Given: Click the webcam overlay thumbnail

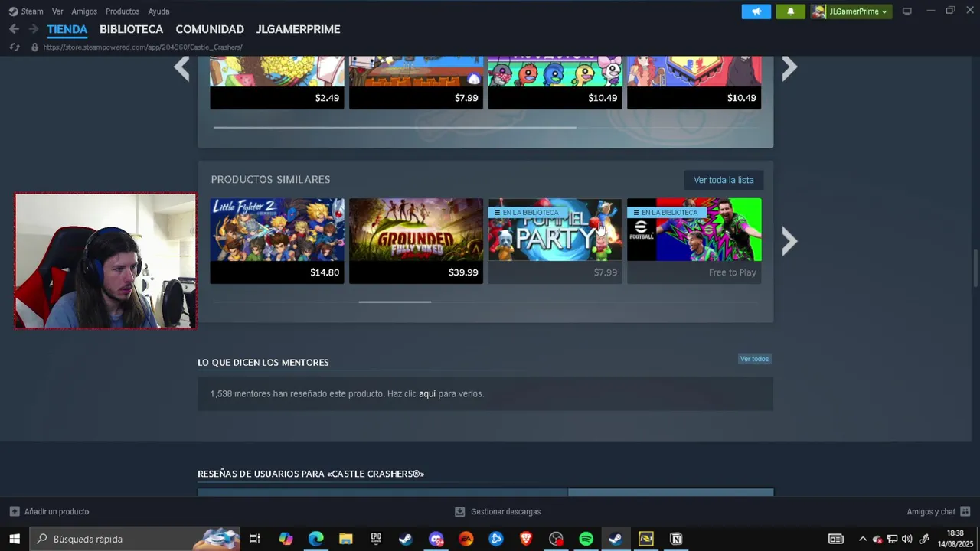Looking at the screenshot, I should [106, 261].
